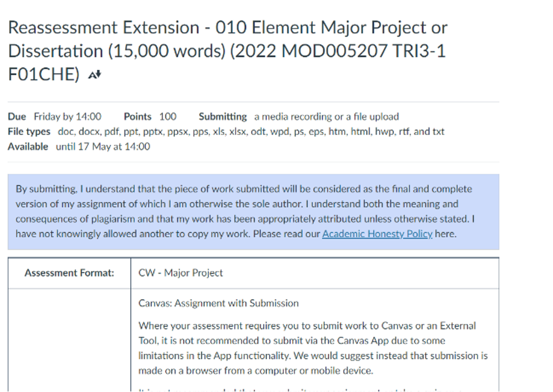
Task: Click the 'Assessment Format:' table header cell
Action: click(69, 273)
